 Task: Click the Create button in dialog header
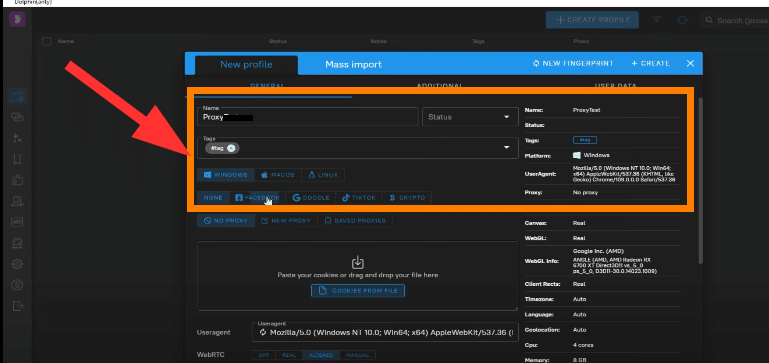[650, 63]
